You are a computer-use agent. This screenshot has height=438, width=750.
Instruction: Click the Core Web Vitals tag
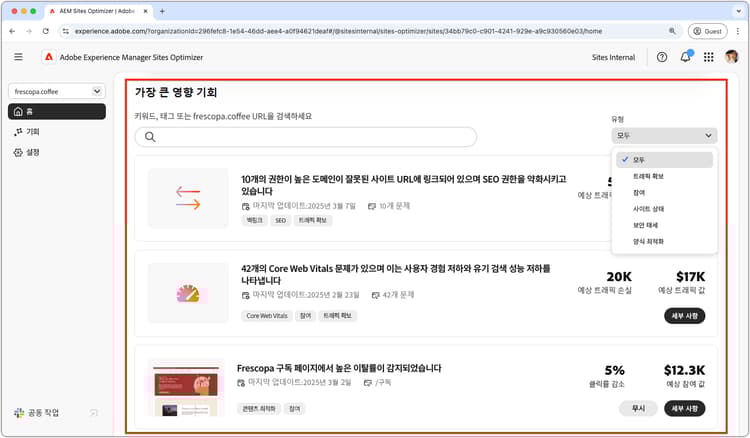point(266,316)
